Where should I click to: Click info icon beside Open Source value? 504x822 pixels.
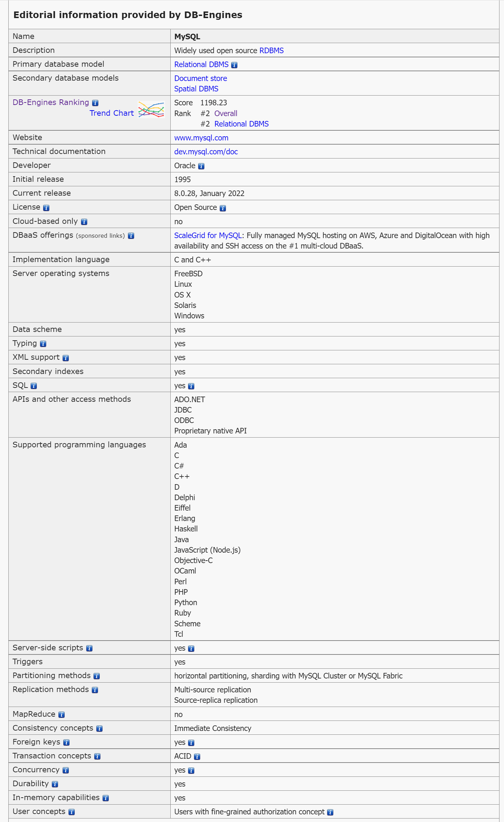[x=223, y=208]
